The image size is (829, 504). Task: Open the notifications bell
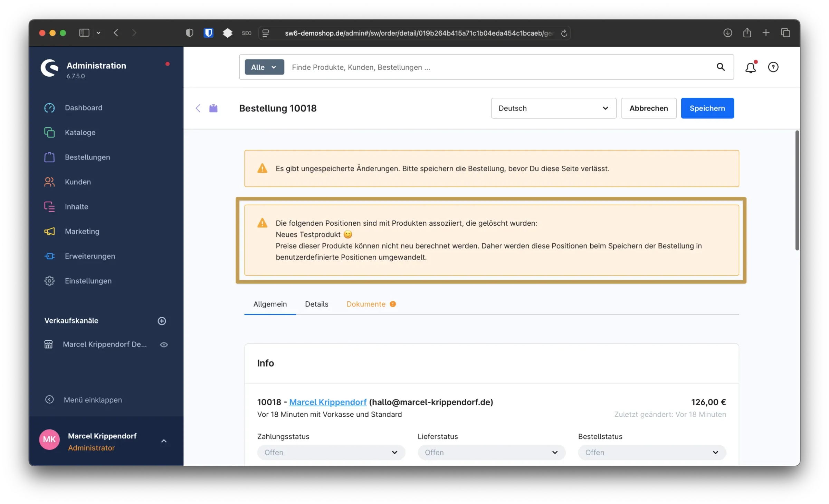coord(750,67)
